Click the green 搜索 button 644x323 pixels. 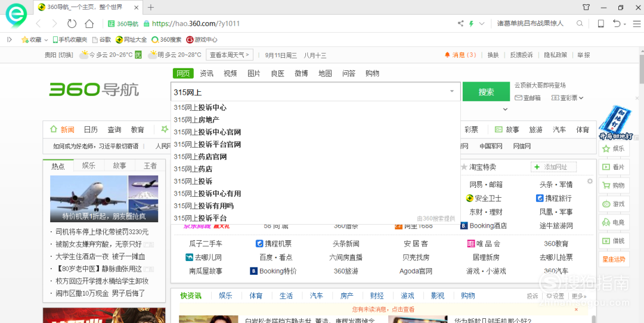487,92
